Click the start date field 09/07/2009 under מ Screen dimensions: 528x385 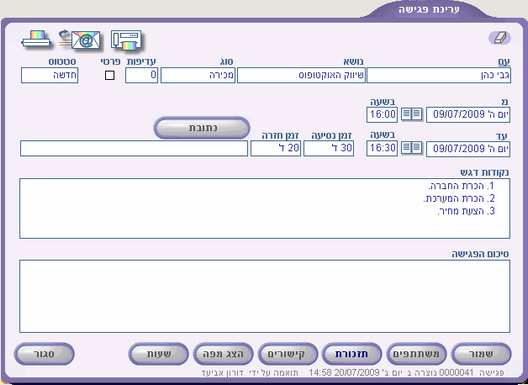468,115
